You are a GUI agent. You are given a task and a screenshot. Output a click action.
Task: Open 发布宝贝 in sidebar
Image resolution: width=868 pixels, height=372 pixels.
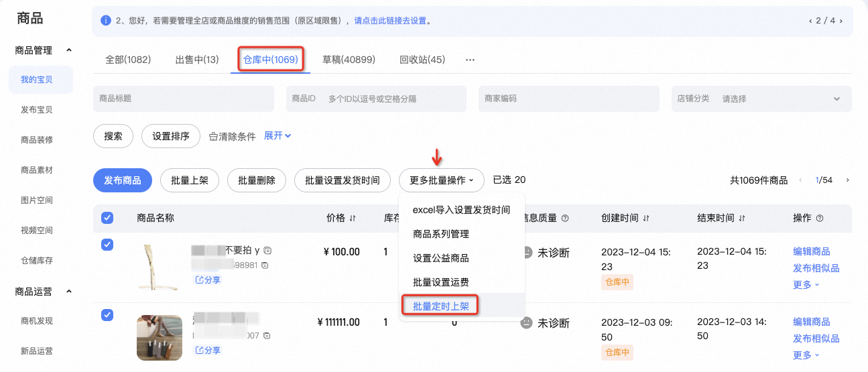tap(37, 110)
